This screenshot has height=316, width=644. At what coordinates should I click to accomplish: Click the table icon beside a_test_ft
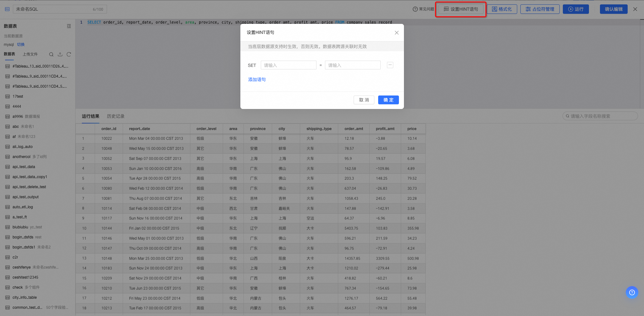pyautogui.click(x=8, y=217)
